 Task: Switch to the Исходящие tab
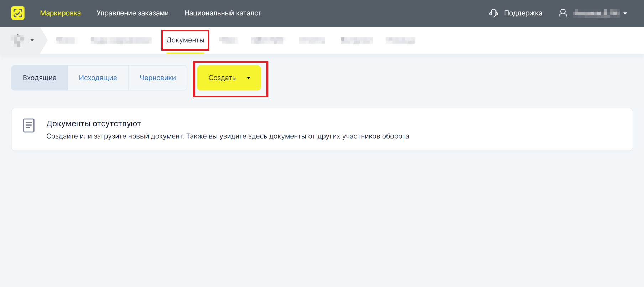pos(98,78)
